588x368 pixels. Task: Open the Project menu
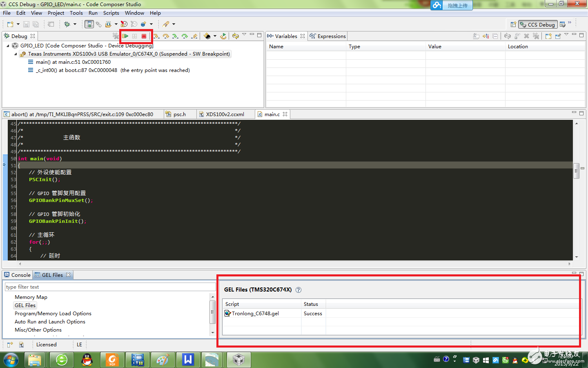[56, 13]
